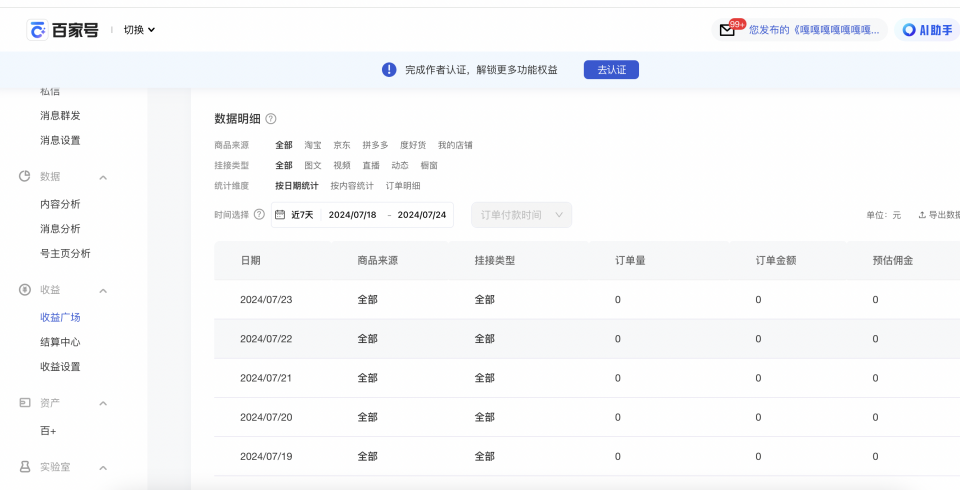960x490 pixels.
Task: Select the 2024/07/22 date cell
Action: coord(266,339)
